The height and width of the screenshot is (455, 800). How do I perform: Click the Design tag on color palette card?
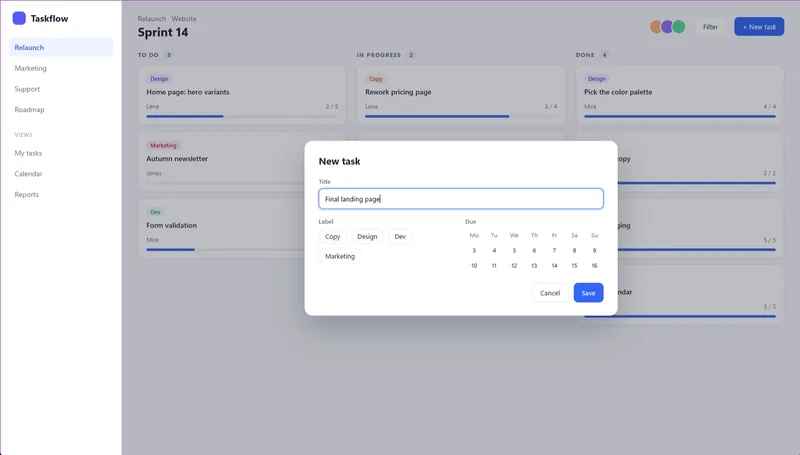(x=596, y=79)
